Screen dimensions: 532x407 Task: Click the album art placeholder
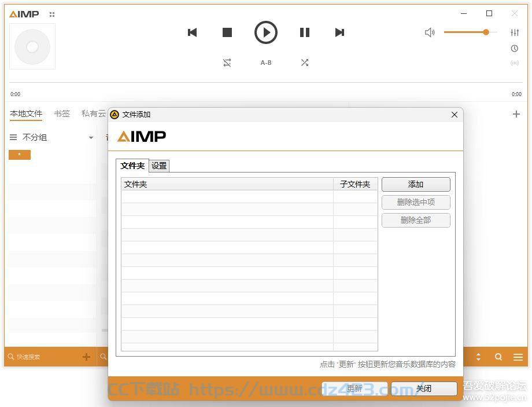32,46
